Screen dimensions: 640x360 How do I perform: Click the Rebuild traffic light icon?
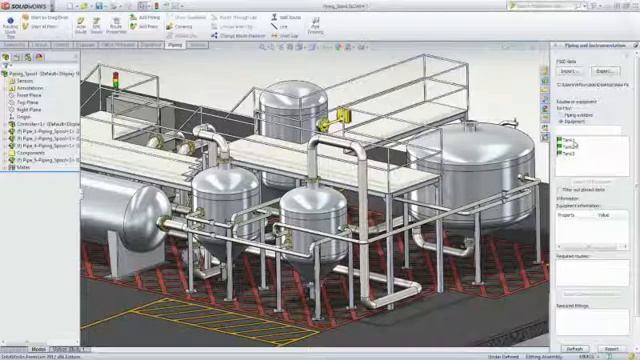tap(156, 6)
